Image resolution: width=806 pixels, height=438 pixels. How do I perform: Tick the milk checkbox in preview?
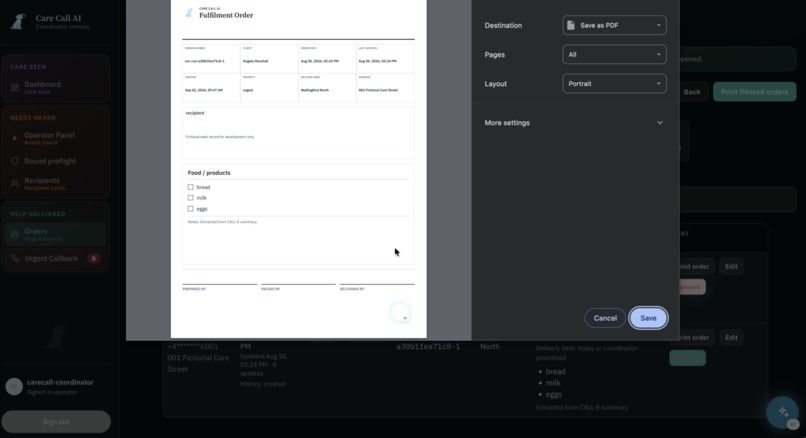(x=190, y=198)
